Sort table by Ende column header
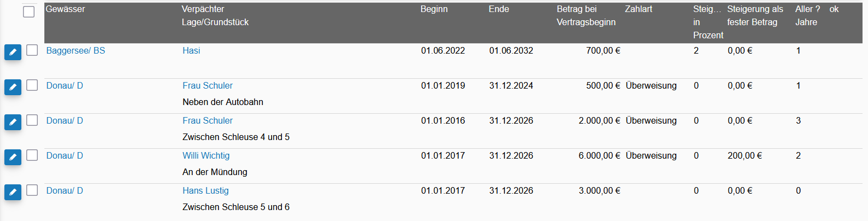 [498, 9]
